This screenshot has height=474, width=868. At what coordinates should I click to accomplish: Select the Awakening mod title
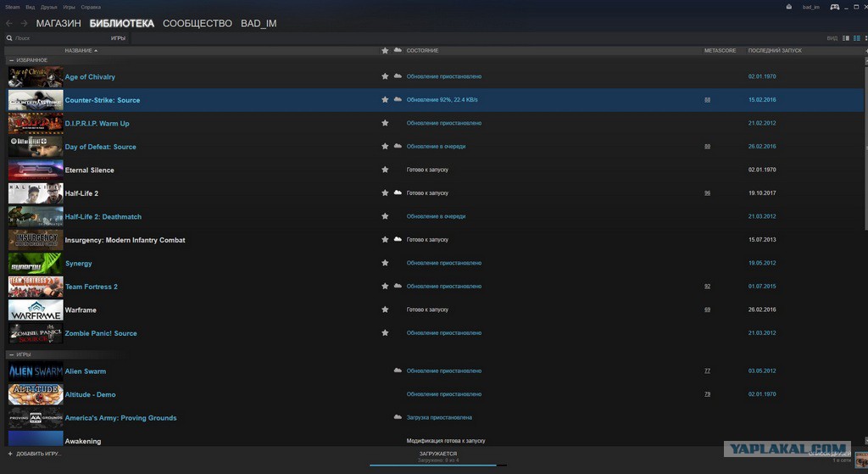pos(83,441)
